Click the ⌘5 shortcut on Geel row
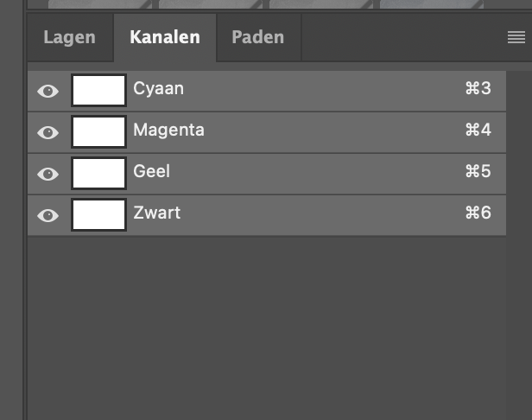Image resolution: width=532 pixels, height=420 pixels. tap(478, 171)
